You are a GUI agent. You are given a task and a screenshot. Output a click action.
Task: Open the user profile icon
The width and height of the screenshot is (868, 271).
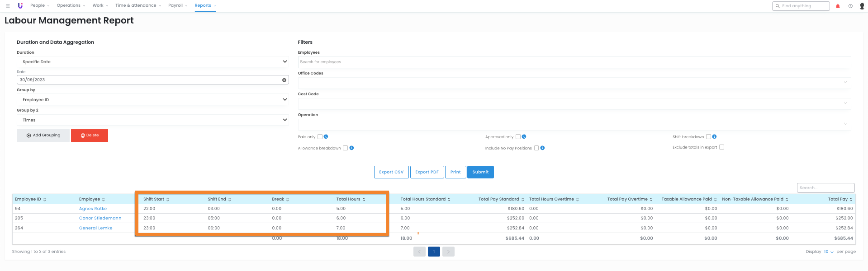click(862, 6)
